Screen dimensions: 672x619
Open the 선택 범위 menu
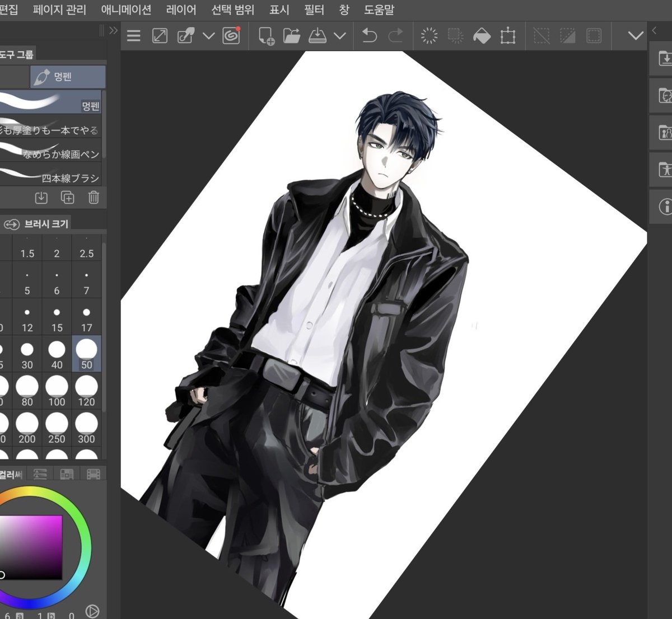tap(232, 10)
